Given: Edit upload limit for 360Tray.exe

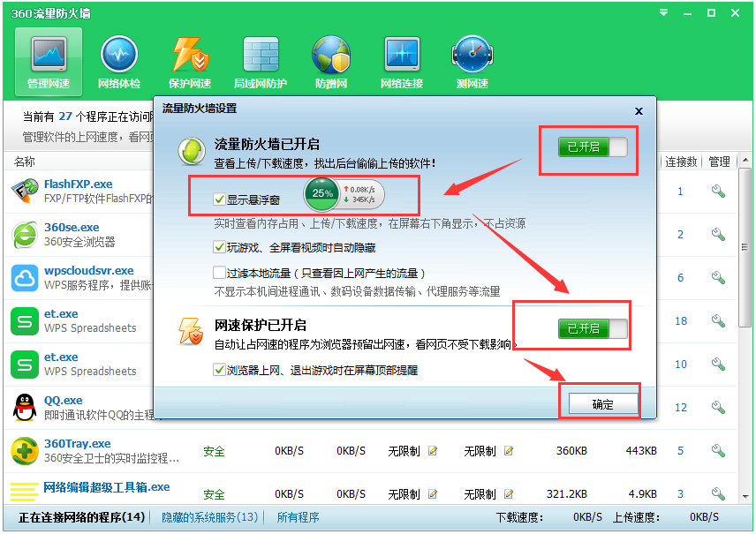Looking at the screenshot, I should pyautogui.click(x=509, y=451).
